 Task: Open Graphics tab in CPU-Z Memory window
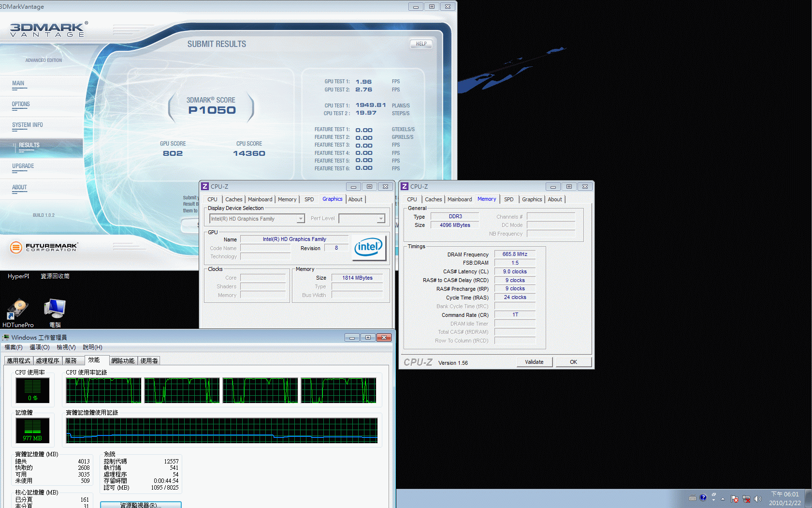coord(532,199)
